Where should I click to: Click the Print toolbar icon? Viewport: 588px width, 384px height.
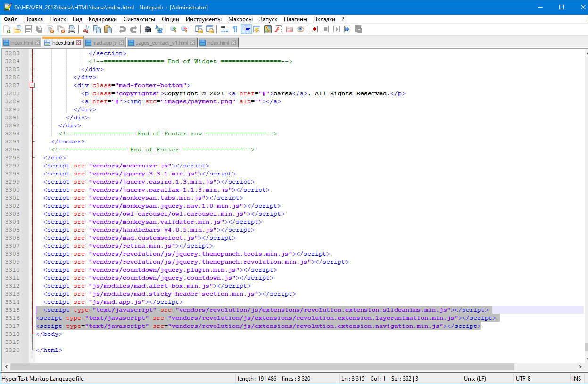tap(72, 29)
